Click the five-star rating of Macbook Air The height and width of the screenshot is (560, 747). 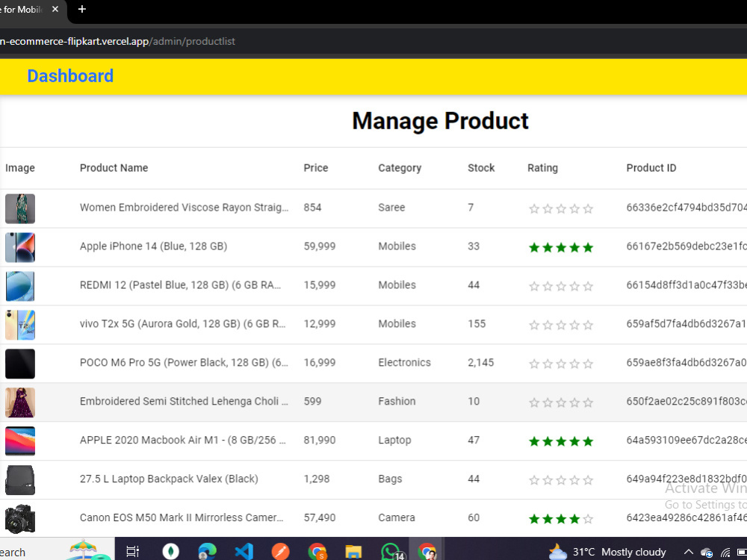(x=561, y=441)
